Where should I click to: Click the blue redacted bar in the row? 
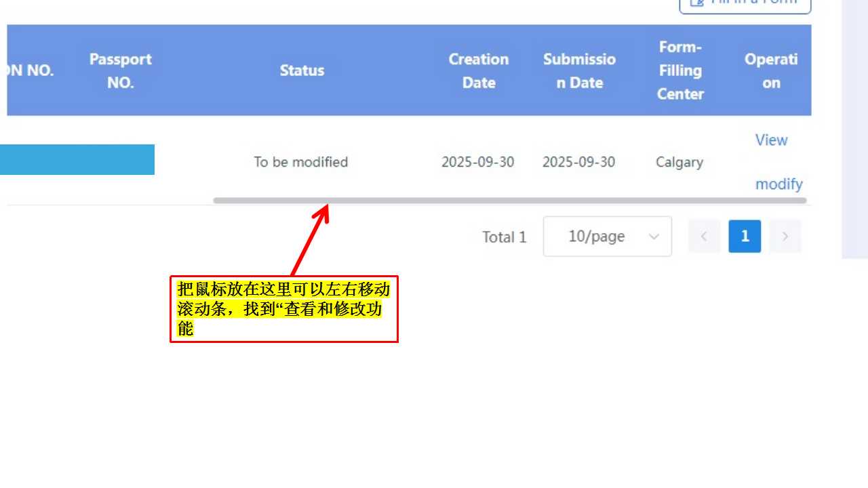point(77,159)
